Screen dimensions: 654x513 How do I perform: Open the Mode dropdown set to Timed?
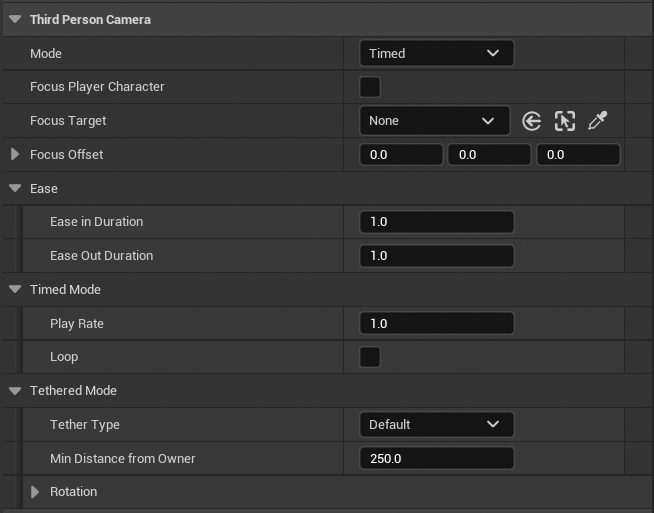click(x=436, y=53)
